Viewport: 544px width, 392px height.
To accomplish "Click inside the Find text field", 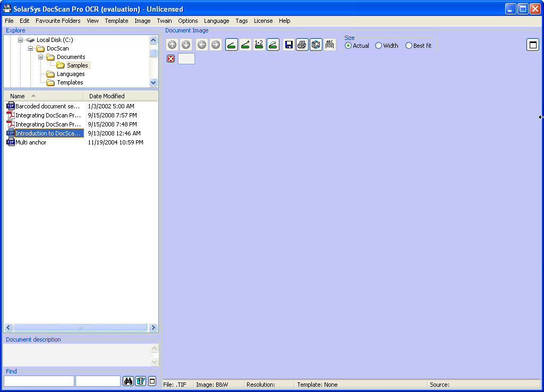I will (38, 381).
